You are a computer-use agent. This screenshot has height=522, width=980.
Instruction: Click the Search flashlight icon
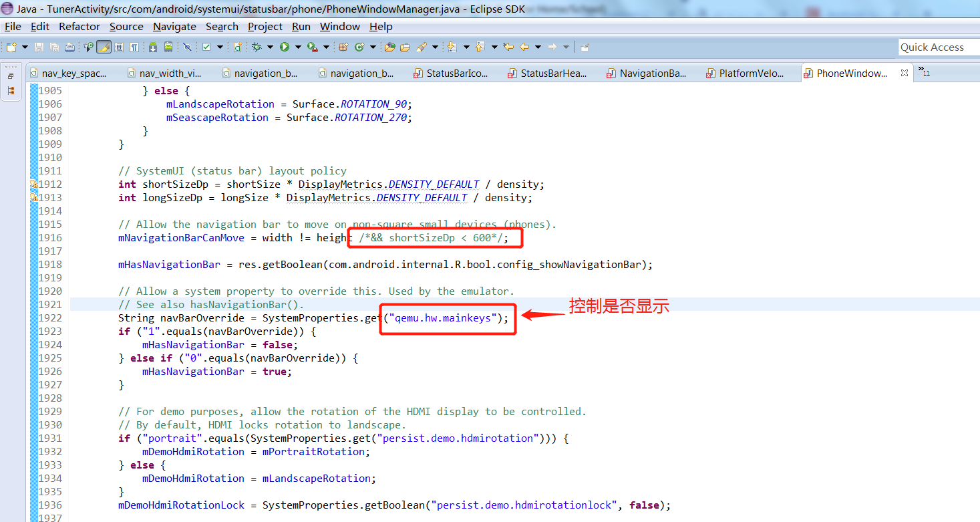[422, 47]
